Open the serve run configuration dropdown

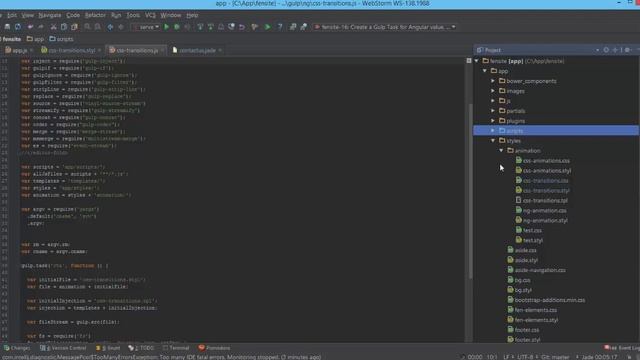point(147,27)
